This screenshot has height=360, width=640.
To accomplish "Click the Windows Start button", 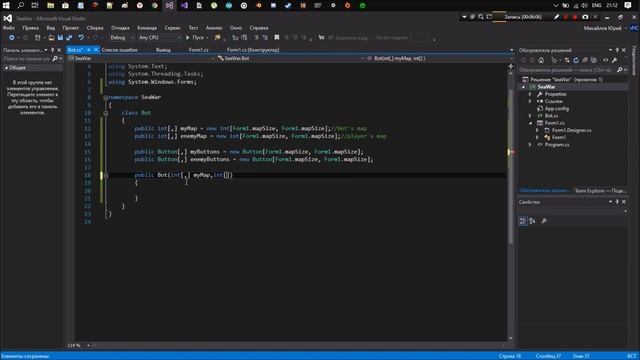I will click(x=6, y=5).
